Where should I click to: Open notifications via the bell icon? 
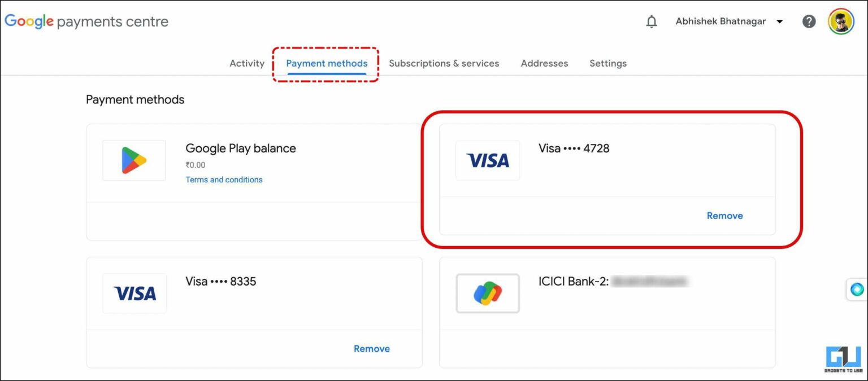click(651, 21)
